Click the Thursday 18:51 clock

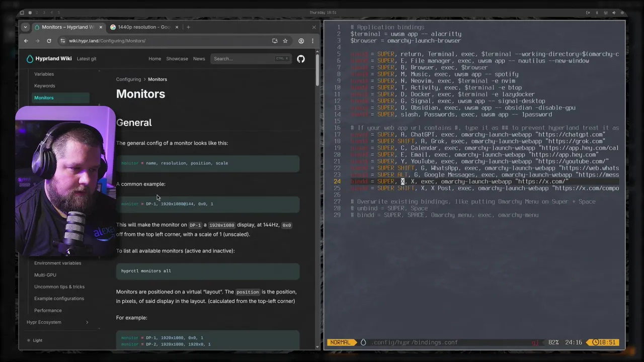(323, 13)
